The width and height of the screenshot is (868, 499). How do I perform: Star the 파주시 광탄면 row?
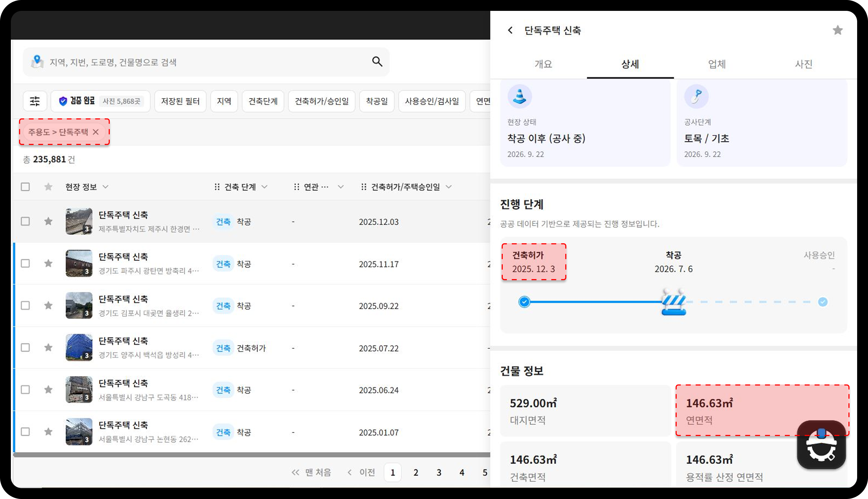[48, 263]
